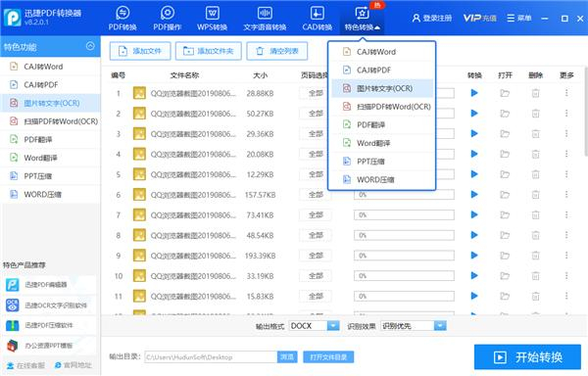Start converting file number 9

point(474,256)
